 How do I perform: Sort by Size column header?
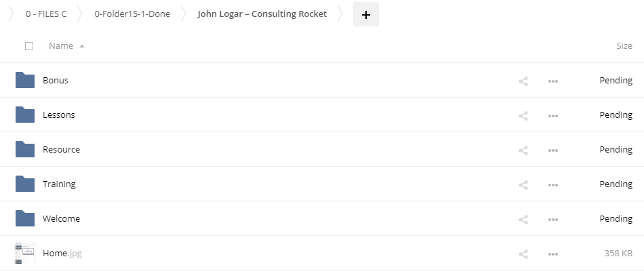[624, 46]
